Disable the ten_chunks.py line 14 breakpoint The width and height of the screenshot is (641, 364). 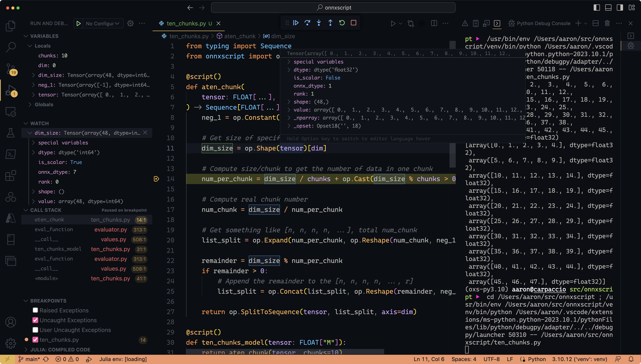point(35,340)
